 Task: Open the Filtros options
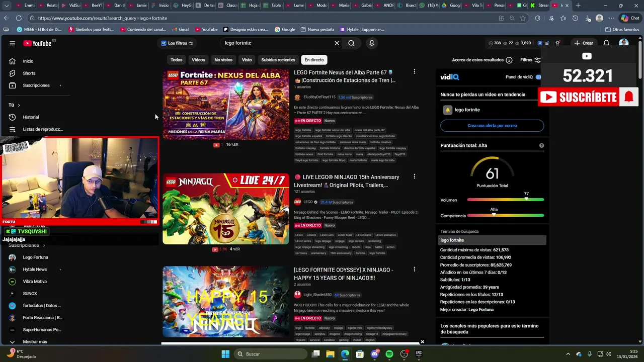pyautogui.click(x=530, y=60)
